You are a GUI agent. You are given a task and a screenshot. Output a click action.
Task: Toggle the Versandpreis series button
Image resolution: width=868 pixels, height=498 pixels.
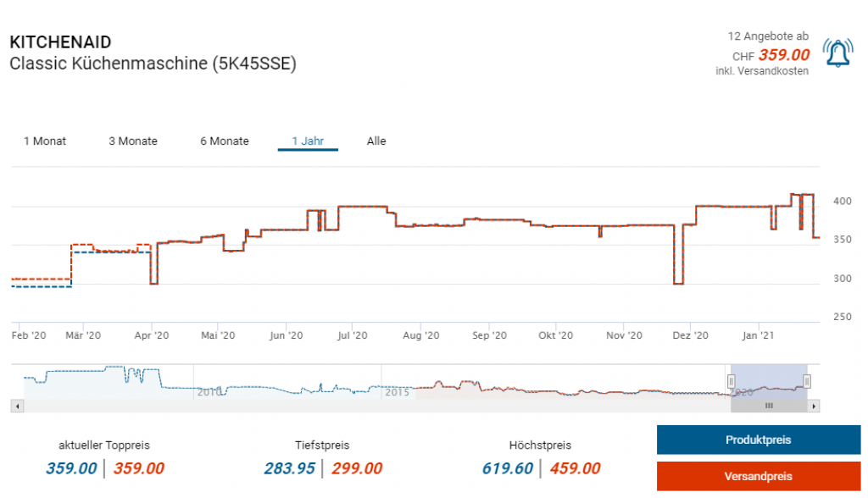point(759,477)
